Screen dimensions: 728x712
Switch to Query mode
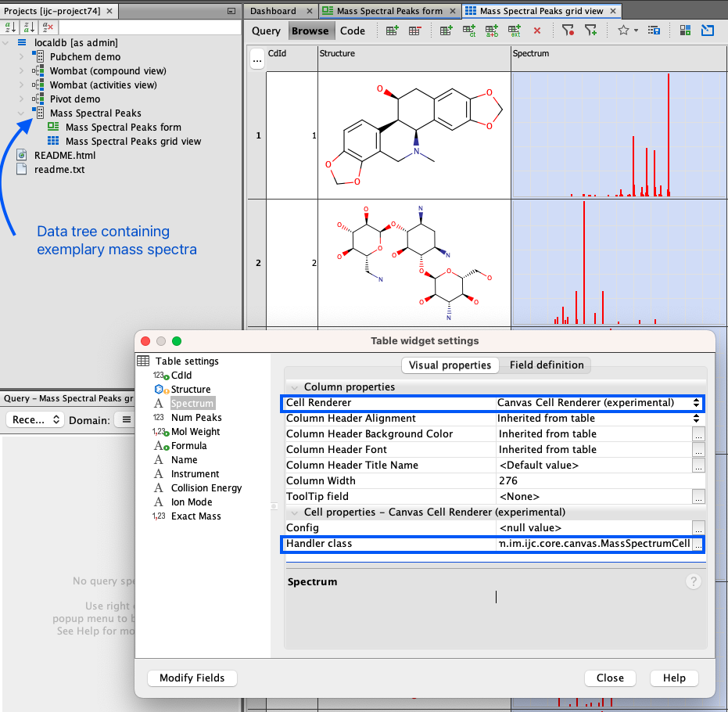point(266,31)
